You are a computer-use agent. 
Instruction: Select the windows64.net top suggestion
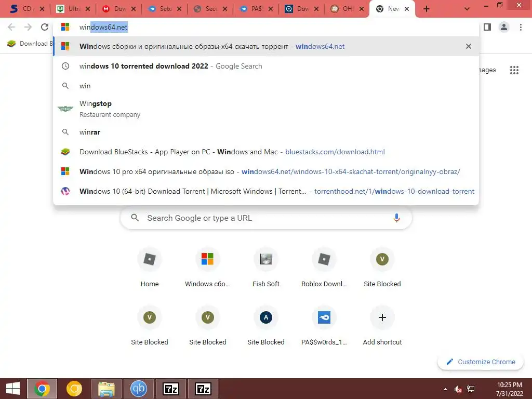pyautogui.click(x=266, y=46)
